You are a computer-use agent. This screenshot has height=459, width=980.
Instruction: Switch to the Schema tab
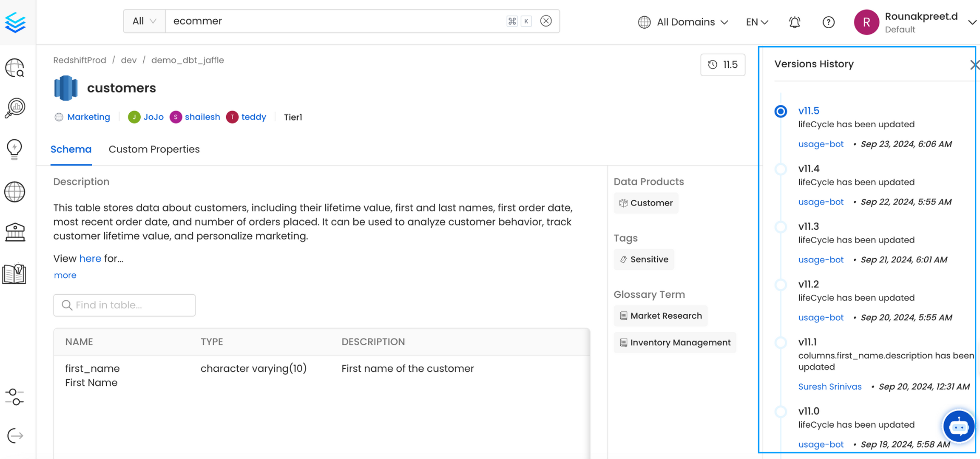[x=71, y=149]
